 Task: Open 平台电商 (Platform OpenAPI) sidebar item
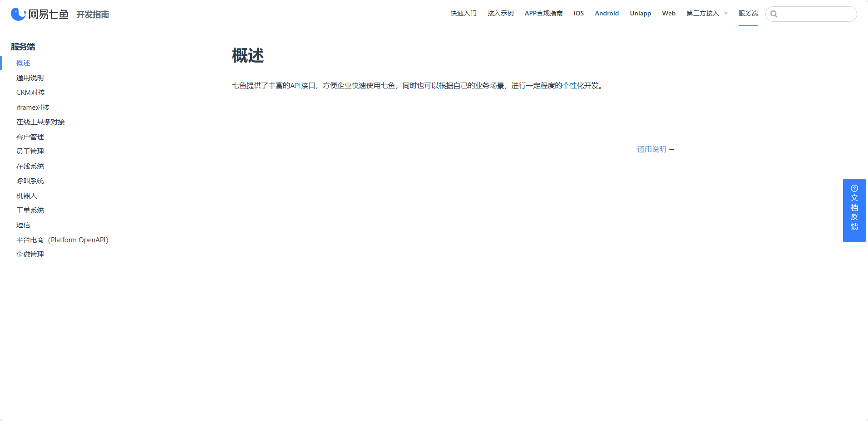pos(62,240)
